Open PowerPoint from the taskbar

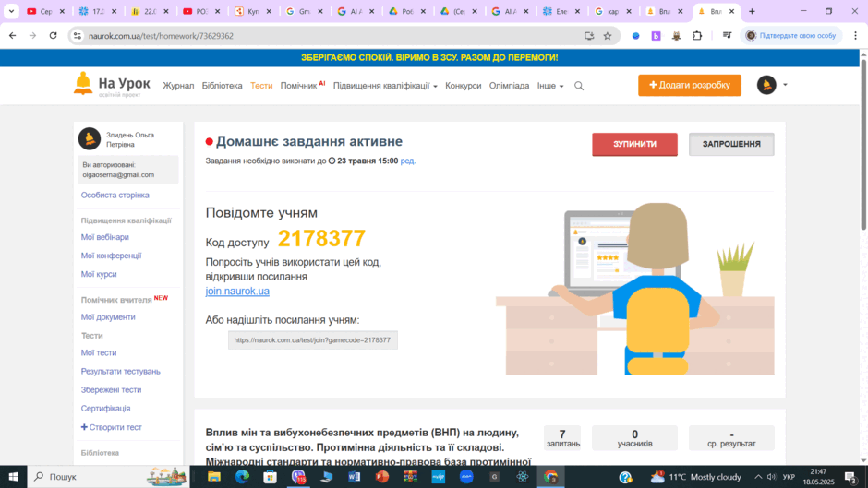382,476
